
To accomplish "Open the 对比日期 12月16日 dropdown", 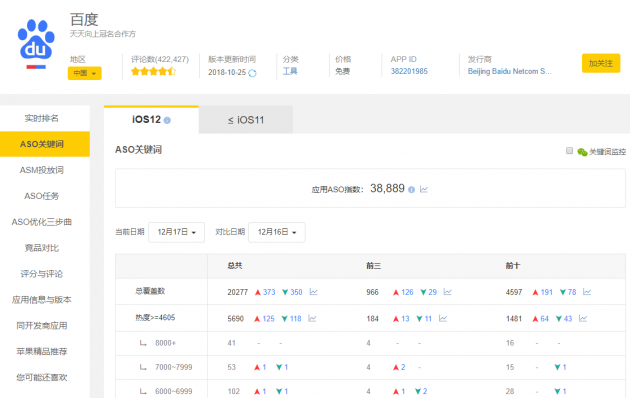I will pos(277,232).
